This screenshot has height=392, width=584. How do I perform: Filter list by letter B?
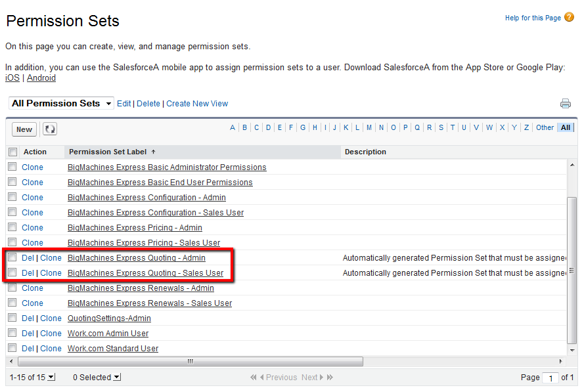click(244, 128)
